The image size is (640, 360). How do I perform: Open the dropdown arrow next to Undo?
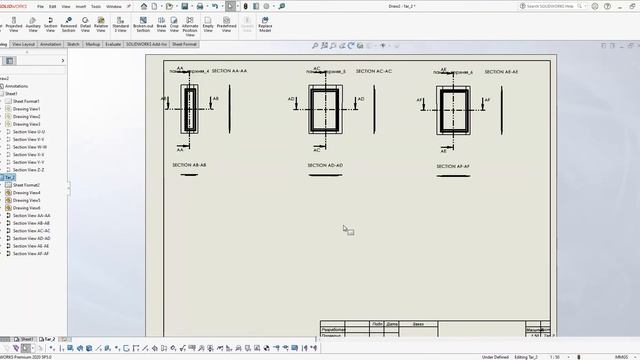click(222, 6)
